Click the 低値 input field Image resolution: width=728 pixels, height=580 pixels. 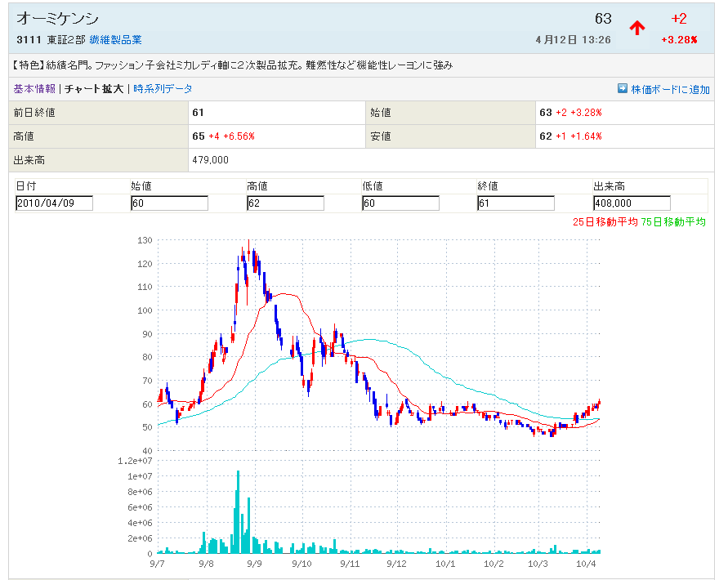(400, 203)
